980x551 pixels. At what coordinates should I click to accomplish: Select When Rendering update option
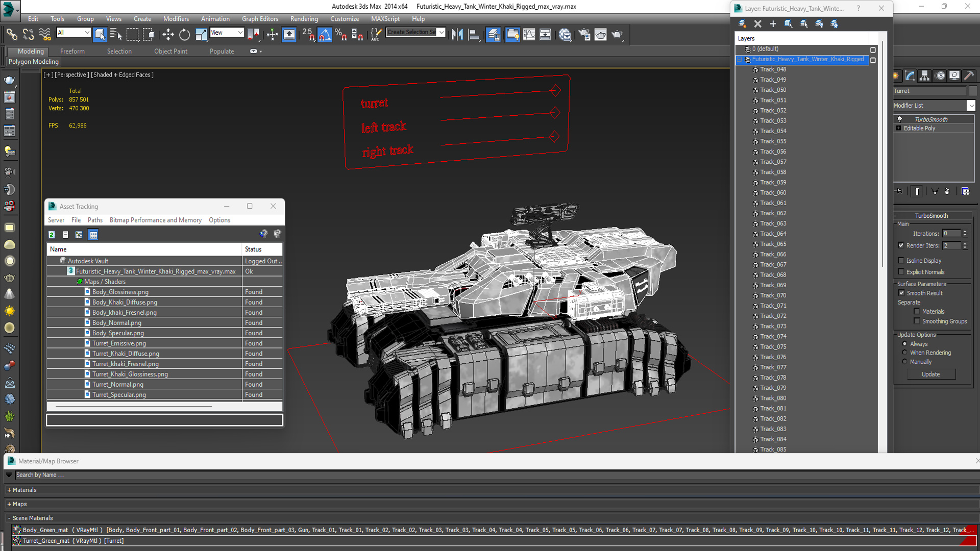[x=904, y=353]
